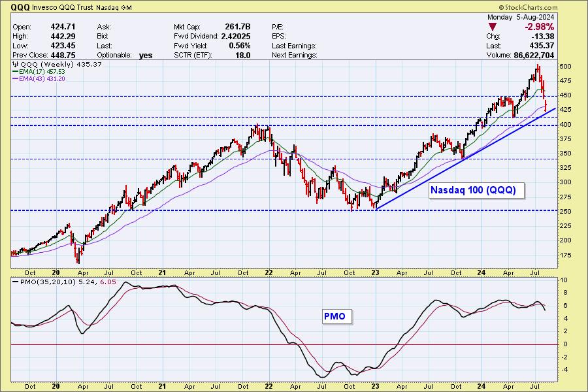The height and width of the screenshot is (392, 588).
Task: Click the EMA(17) 457.53 legend text
Action: coord(42,72)
